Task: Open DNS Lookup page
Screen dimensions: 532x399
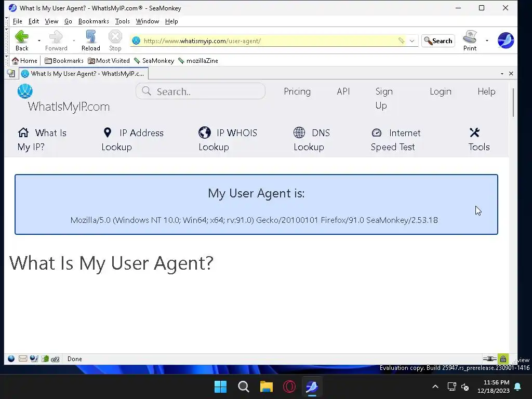Action: point(312,140)
